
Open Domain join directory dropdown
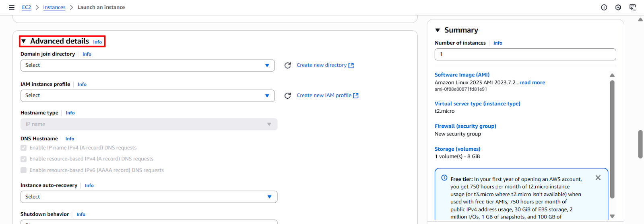click(x=148, y=65)
